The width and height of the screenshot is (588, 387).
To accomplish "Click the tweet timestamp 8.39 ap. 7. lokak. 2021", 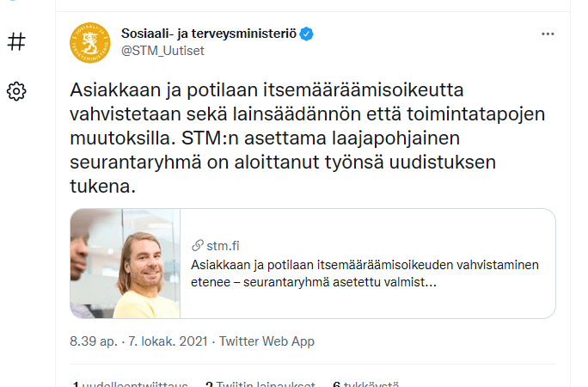I will coord(139,341).
